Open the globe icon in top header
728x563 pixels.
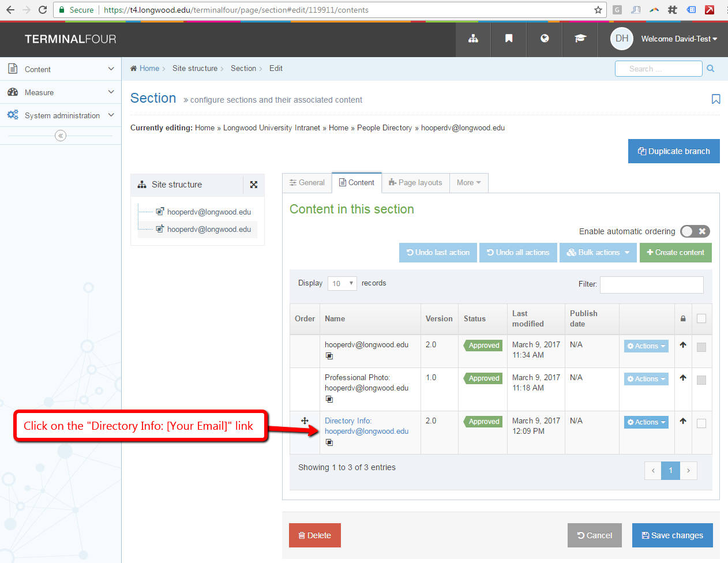coord(545,39)
